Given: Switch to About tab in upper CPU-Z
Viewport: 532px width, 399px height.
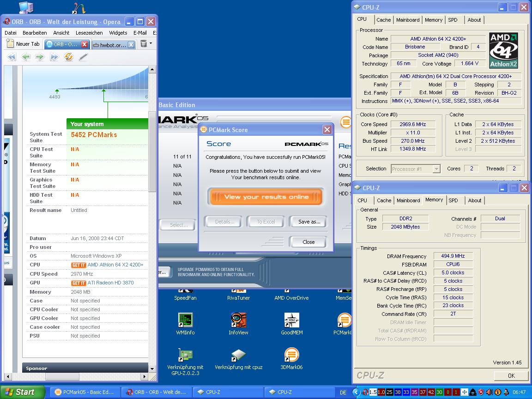Looking at the screenshot, I should (x=474, y=20).
